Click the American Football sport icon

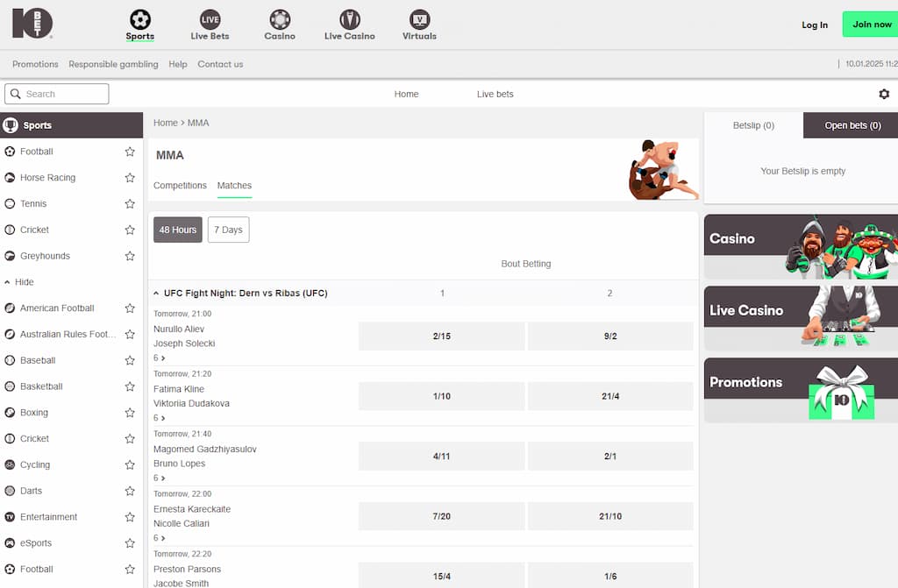click(10, 308)
